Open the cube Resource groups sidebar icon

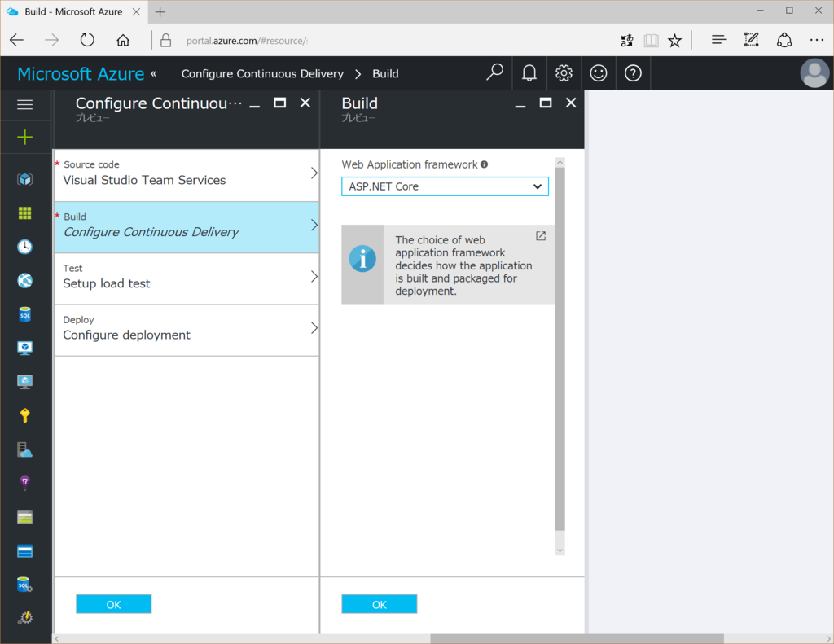(24, 179)
